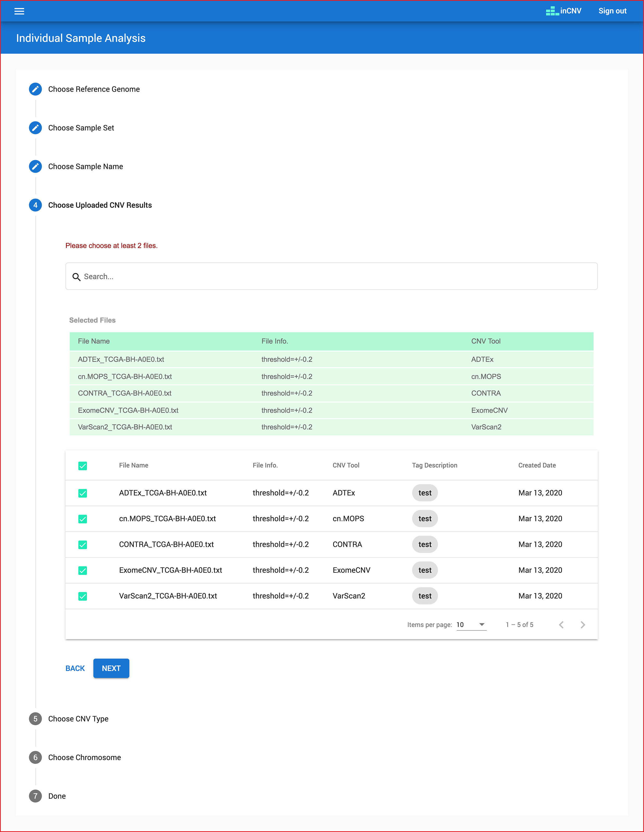Uncheck the ADTEx_TCGA-BH-A0E0.txt file checkbox
644x832 pixels.
[x=83, y=493]
